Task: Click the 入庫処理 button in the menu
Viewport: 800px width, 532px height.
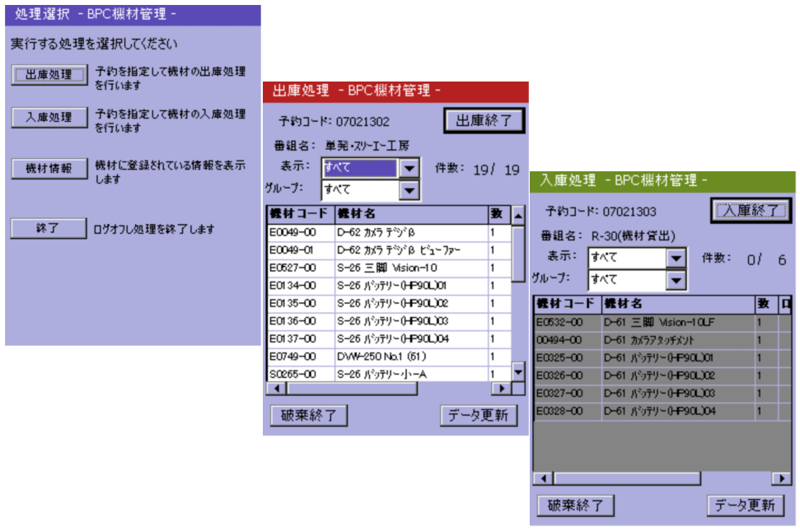Action: (x=49, y=117)
